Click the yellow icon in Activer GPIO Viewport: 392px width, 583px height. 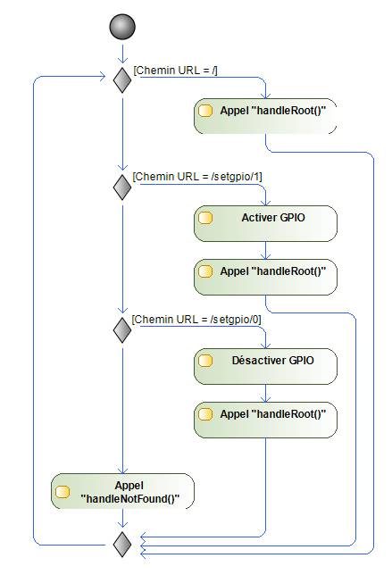(x=205, y=218)
